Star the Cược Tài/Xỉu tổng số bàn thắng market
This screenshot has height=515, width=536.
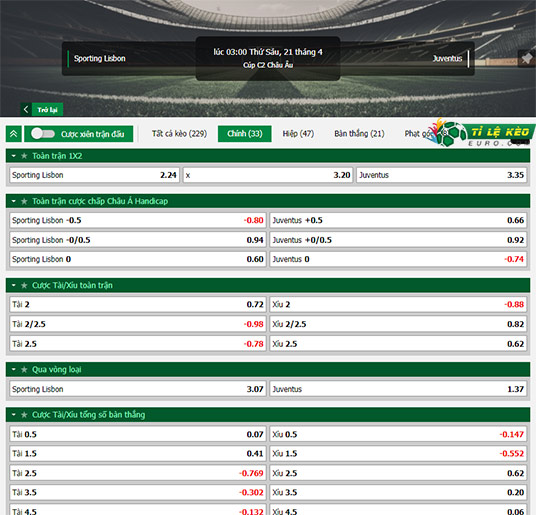point(24,415)
